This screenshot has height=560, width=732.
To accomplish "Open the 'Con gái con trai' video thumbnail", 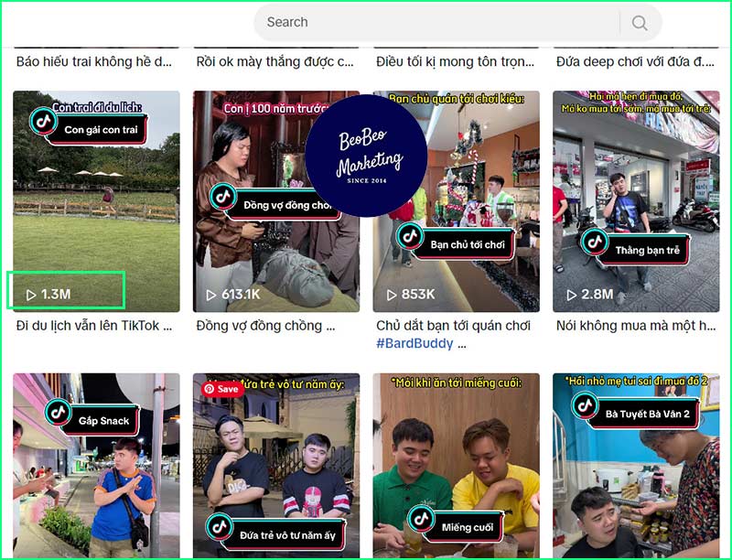I will point(96,201).
